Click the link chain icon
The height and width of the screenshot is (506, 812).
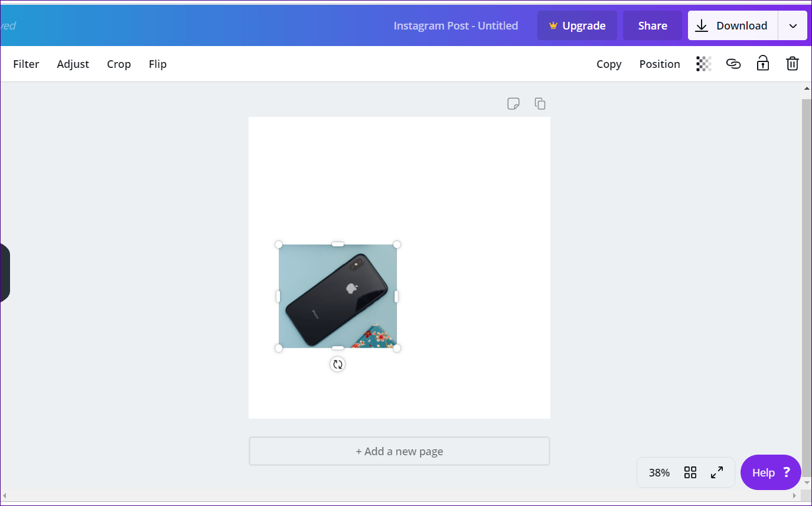pos(733,64)
